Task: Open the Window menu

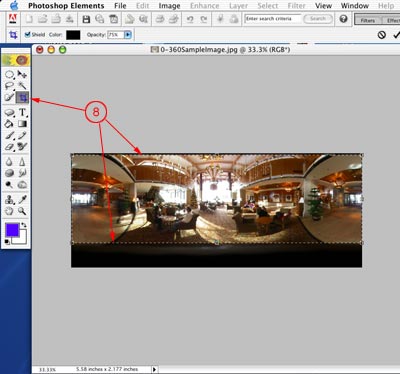Action: point(355,6)
